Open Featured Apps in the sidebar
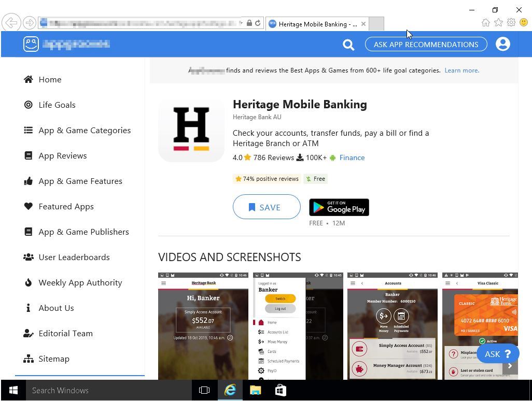The image size is (532, 401). tap(66, 207)
